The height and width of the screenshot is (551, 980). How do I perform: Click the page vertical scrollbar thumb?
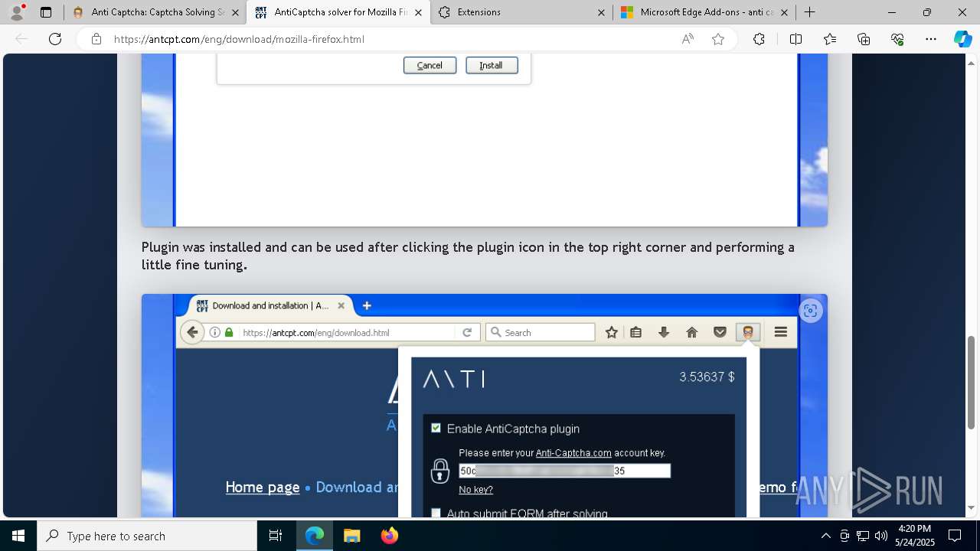tap(972, 382)
